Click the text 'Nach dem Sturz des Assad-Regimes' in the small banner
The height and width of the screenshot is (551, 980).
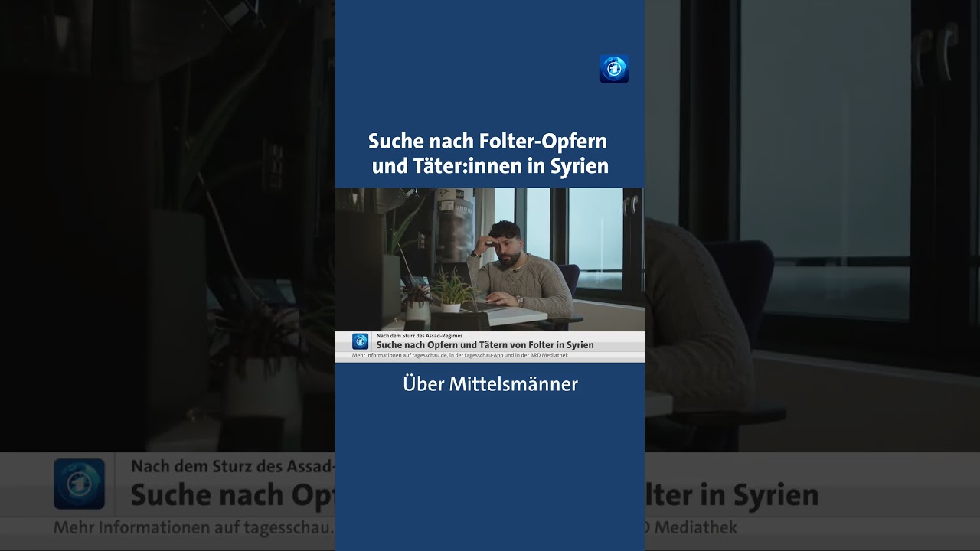click(x=420, y=336)
